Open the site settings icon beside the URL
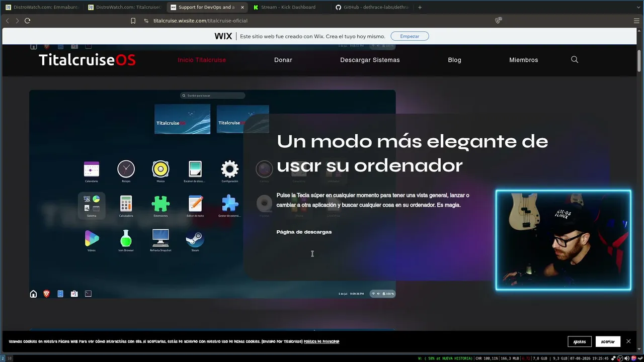Screen dimensions: 644x362 146,21
